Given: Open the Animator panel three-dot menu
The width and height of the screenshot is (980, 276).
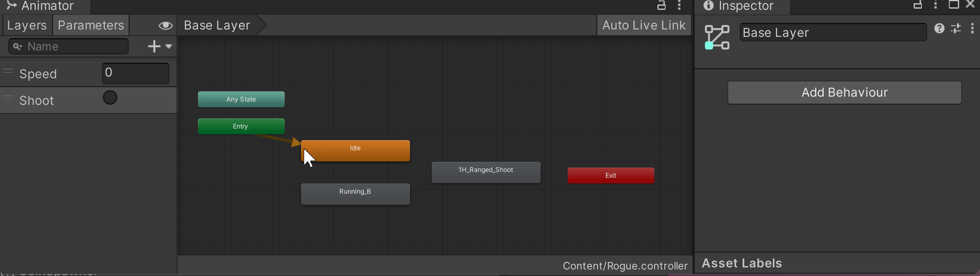Looking at the screenshot, I should pos(679,5).
